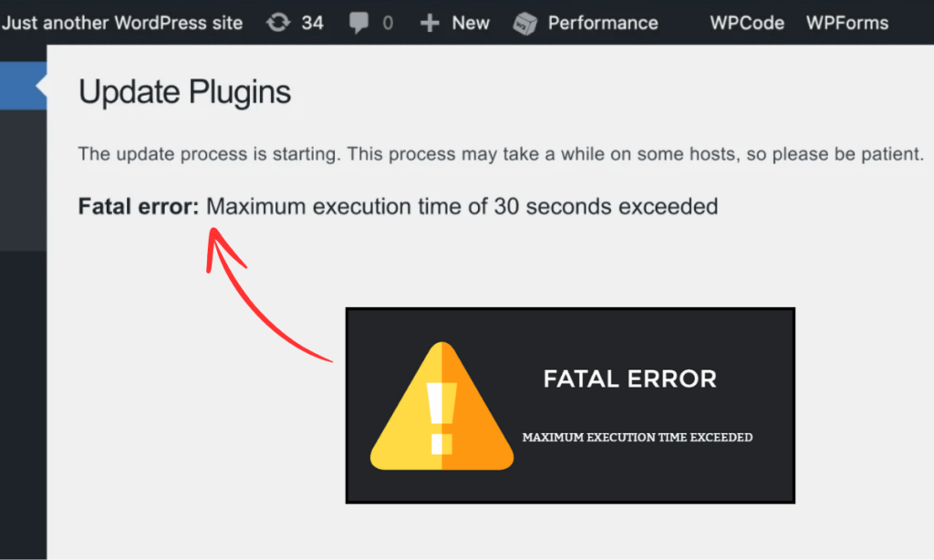The height and width of the screenshot is (560, 934).
Task: Click the bold 'Fatal error' text
Action: (x=136, y=206)
